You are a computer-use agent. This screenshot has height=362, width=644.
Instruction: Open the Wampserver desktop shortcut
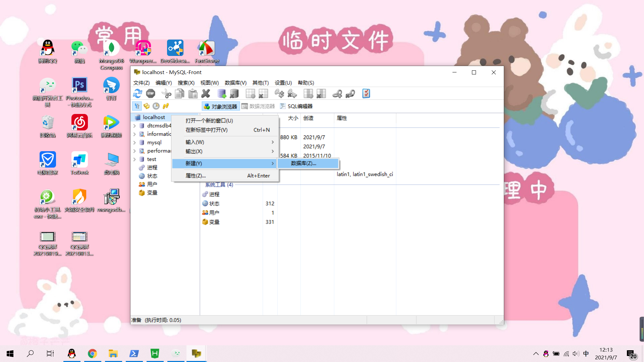(x=143, y=52)
